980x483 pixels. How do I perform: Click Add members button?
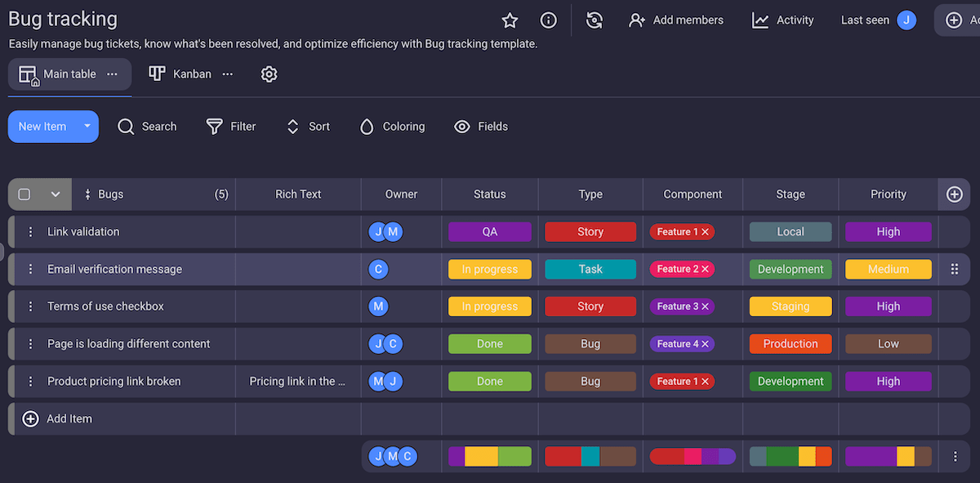[x=676, y=20]
